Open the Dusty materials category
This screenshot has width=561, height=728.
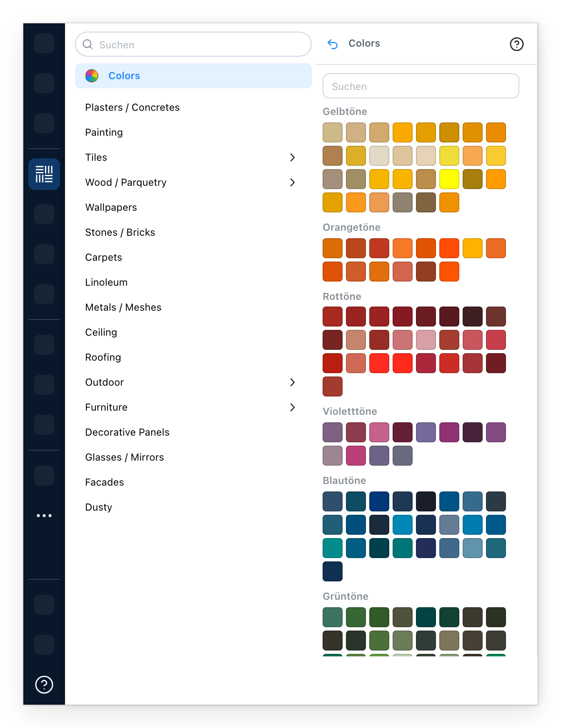98,507
